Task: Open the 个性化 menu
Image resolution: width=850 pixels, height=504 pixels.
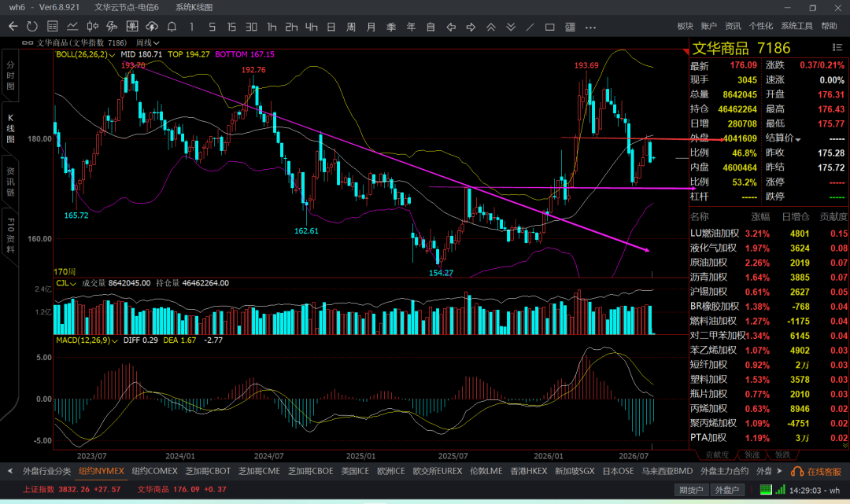Action: pyautogui.click(x=760, y=26)
